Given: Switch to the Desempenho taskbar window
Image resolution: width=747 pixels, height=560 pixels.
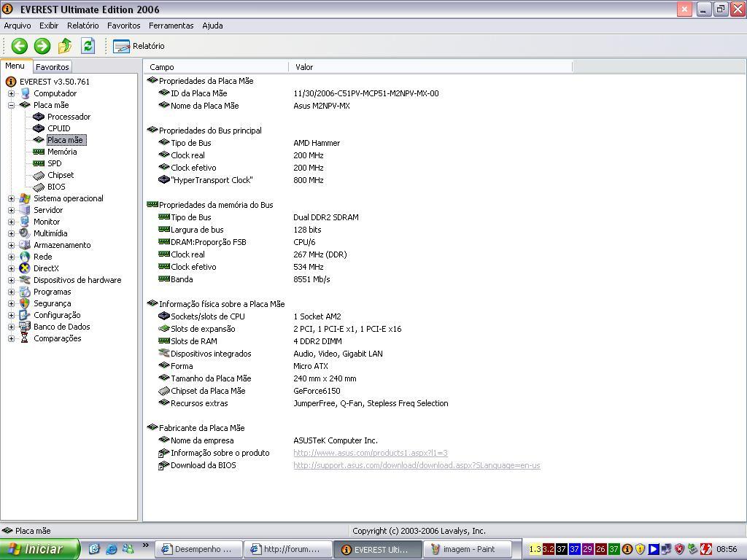Looking at the screenshot, I should 198,549.
